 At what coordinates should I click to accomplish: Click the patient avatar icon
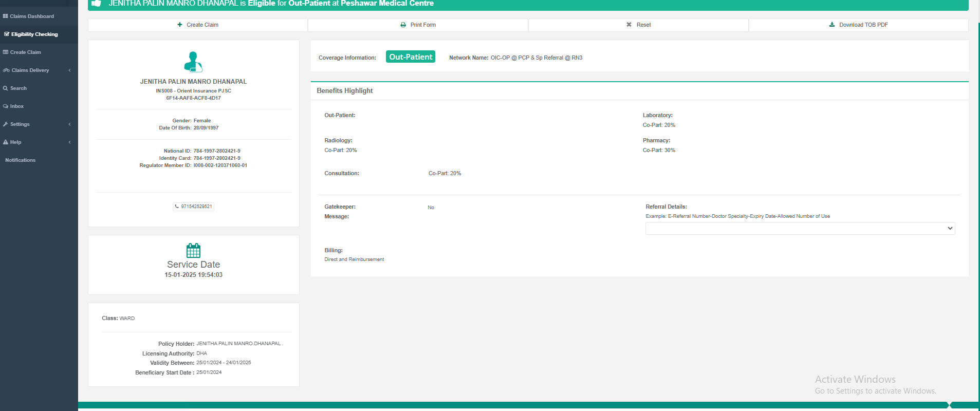[193, 62]
